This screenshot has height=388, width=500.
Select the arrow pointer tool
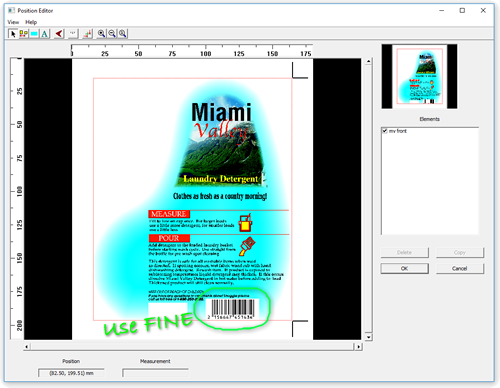coord(13,34)
